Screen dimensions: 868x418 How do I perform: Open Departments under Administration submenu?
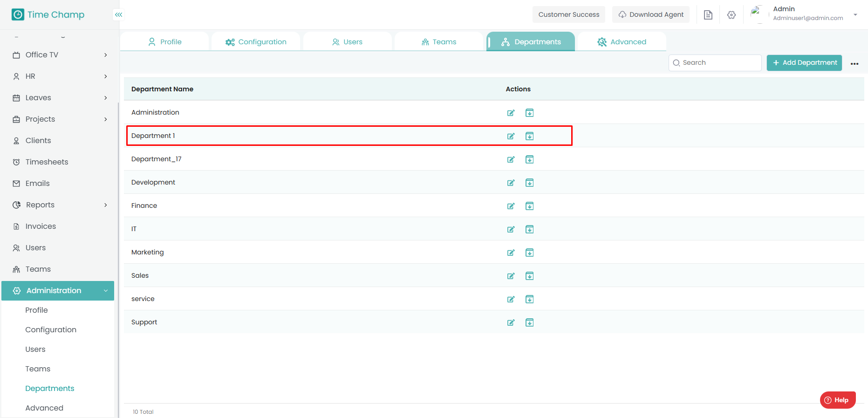click(x=50, y=389)
